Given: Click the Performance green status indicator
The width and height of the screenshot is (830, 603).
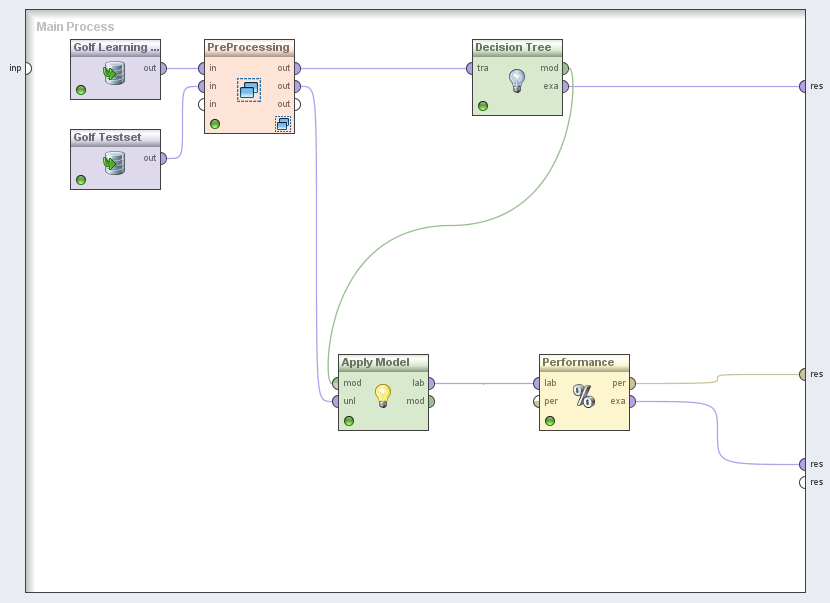Looking at the screenshot, I should pos(550,421).
